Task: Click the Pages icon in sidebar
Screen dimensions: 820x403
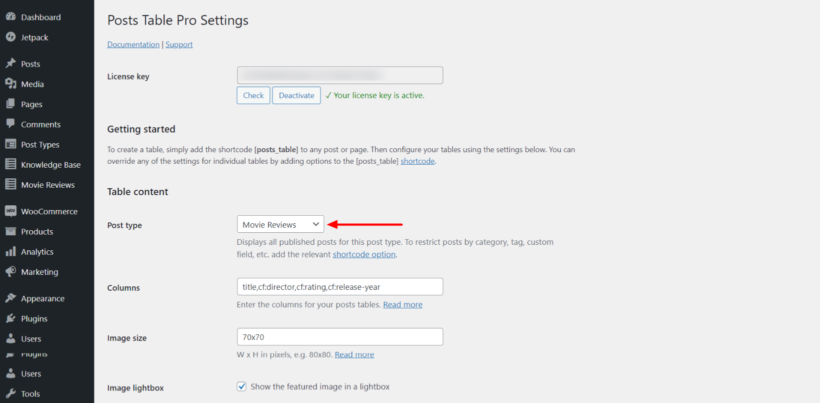Action: click(10, 104)
